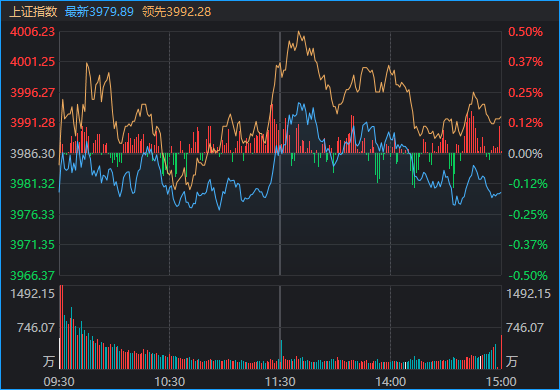This screenshot has width=560, height=390.
Task: Click the right 746.07 volume label
Action: 525,328
